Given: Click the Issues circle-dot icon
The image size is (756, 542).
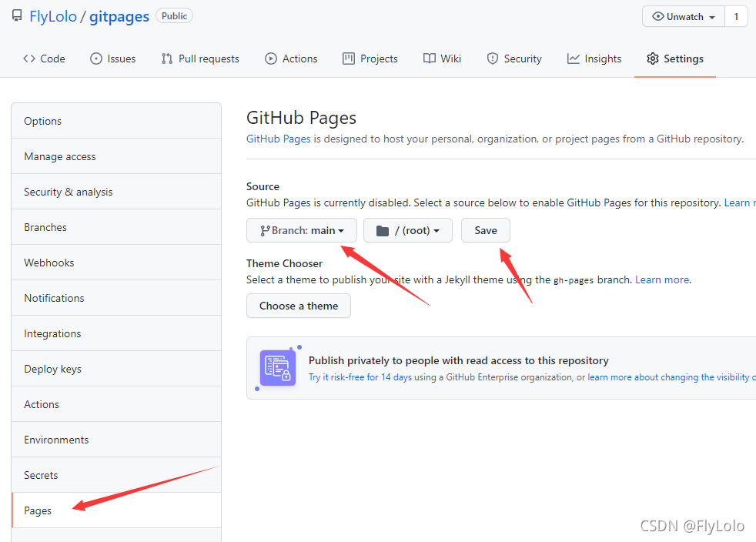Looking at the screenshot, I should (x=96, y=59).
